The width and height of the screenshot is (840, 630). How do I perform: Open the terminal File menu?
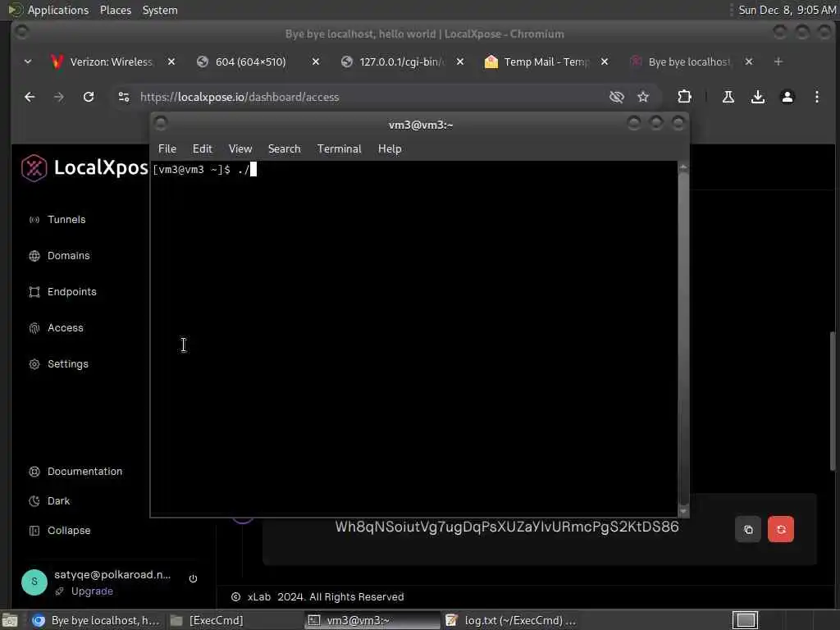(167, 149)
